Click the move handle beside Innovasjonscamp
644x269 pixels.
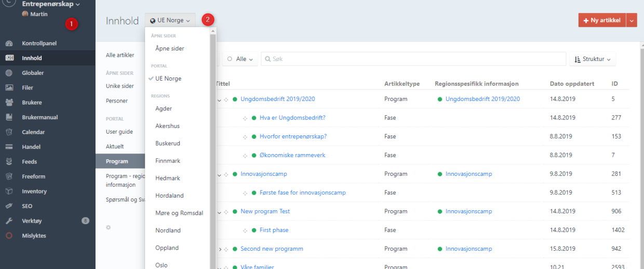(226, 174)
